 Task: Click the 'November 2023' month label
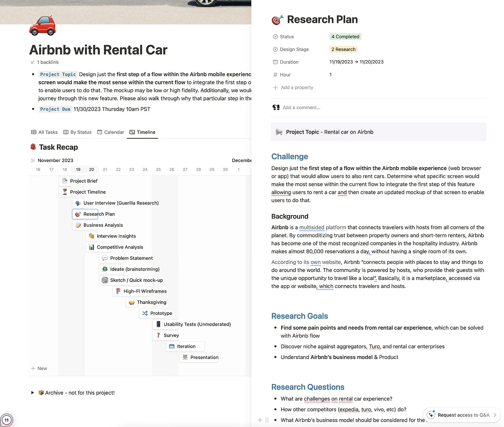click(56, 160)
